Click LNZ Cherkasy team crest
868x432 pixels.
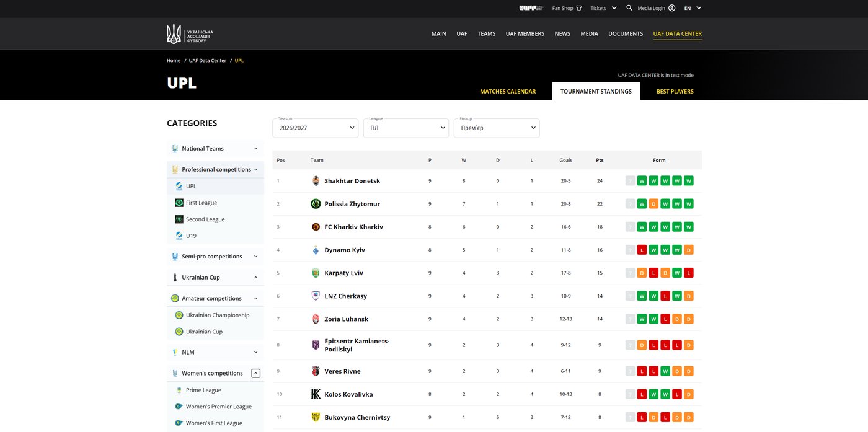pos(316,296)
